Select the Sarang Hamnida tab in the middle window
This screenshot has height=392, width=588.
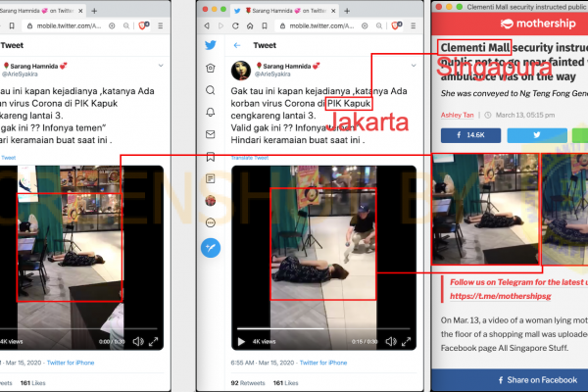click(286, 11)
